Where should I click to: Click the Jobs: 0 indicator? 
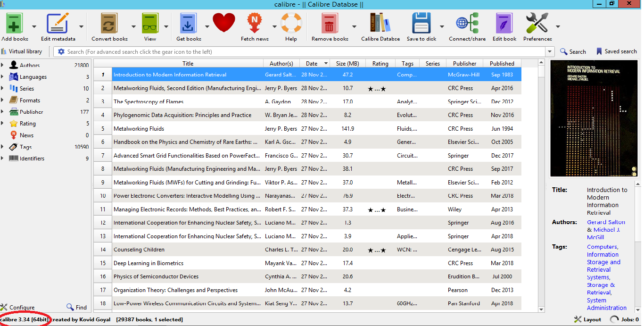pyautogui.click(x=625, y=319)
